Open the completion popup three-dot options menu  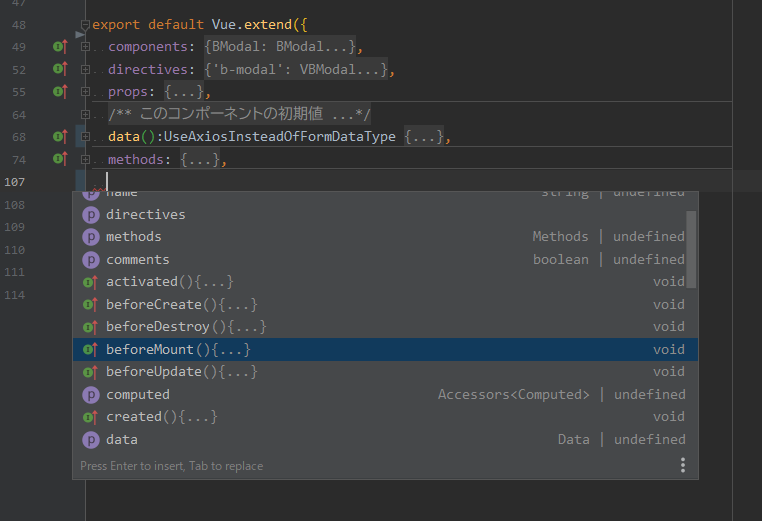point(683,465)
